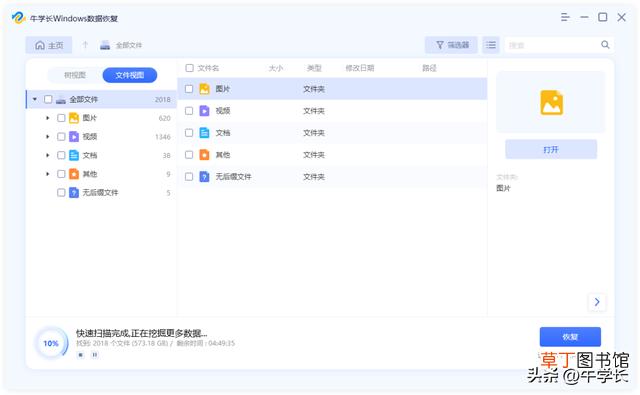Collapse the 全部文件 tree node
This screenshot has height=395, width=640.
click(35, 99)
